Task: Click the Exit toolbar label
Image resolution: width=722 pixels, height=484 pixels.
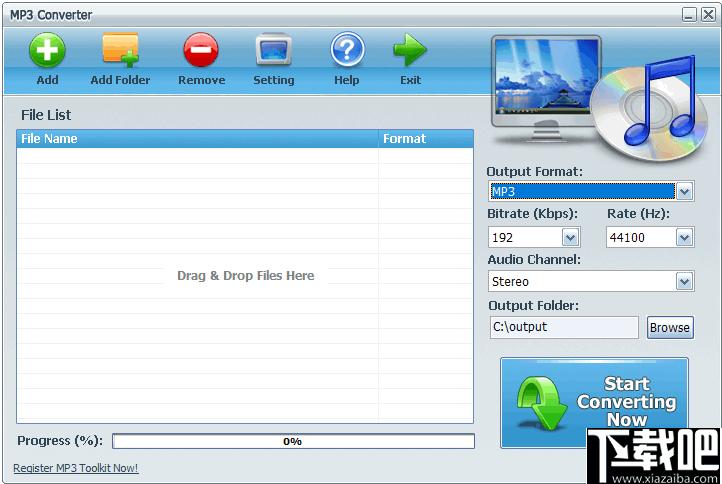Action: tap(410, 80)
